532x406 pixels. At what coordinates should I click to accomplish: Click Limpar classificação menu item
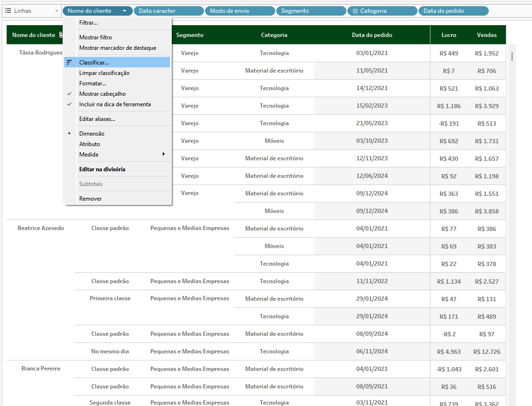pyautogui.click(x=104, y=73)
